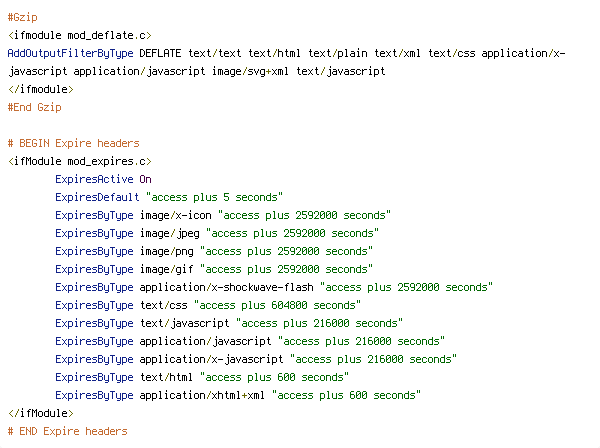This screenshot has width=600, height=448.
Task: Click the closing /ifModule tag for mod_expires
Action: click(41, 413)
